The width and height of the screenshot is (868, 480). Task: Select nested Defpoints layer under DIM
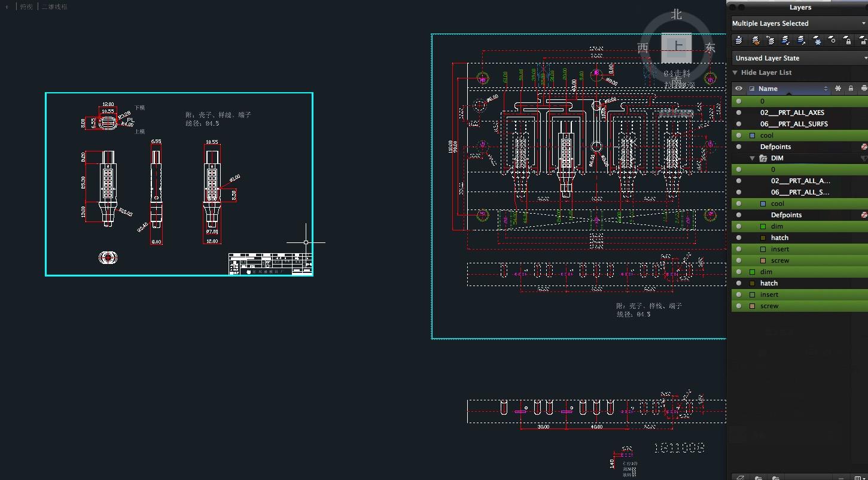coord(786,215)
